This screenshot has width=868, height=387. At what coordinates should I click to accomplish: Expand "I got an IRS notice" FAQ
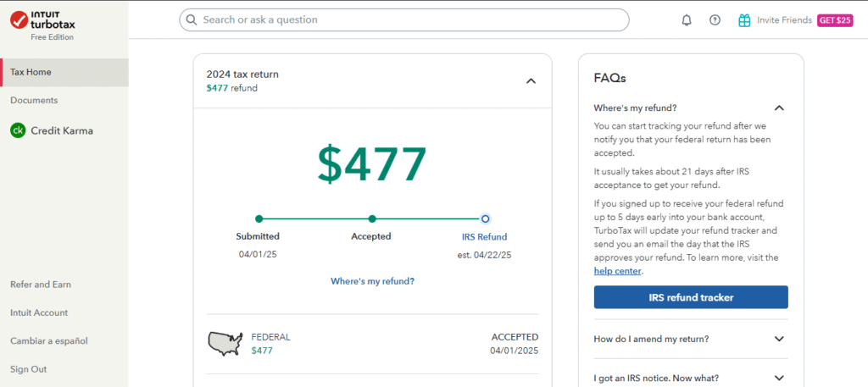779,378
